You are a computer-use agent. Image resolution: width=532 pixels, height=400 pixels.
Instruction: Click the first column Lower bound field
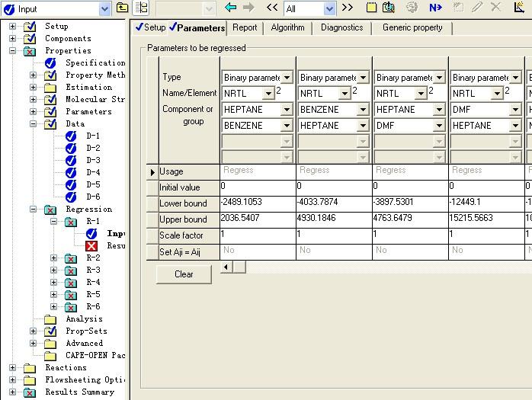pyautogui.click(x=257, y=203)
